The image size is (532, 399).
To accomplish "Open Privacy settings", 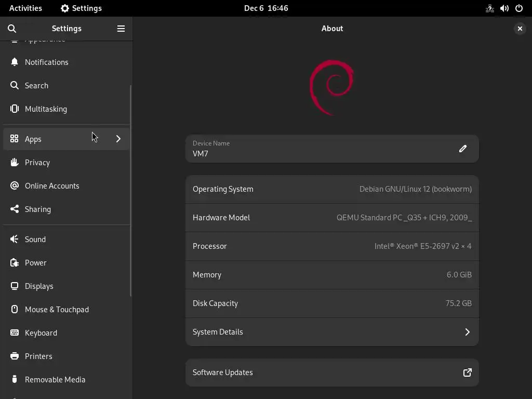I will [66, 163].
